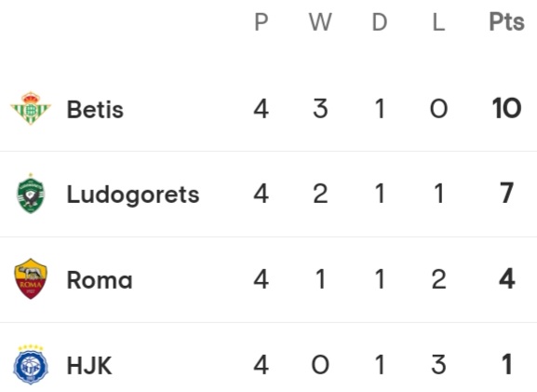Click the HJK Helsinki badge
This screenshot has height=392, width=537.
coord(31,365)
